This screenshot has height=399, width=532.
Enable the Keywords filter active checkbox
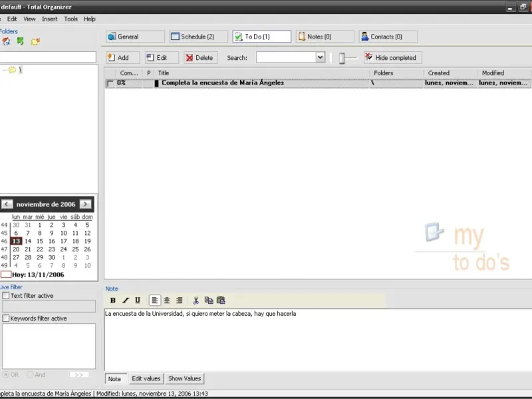pos(6,319)
